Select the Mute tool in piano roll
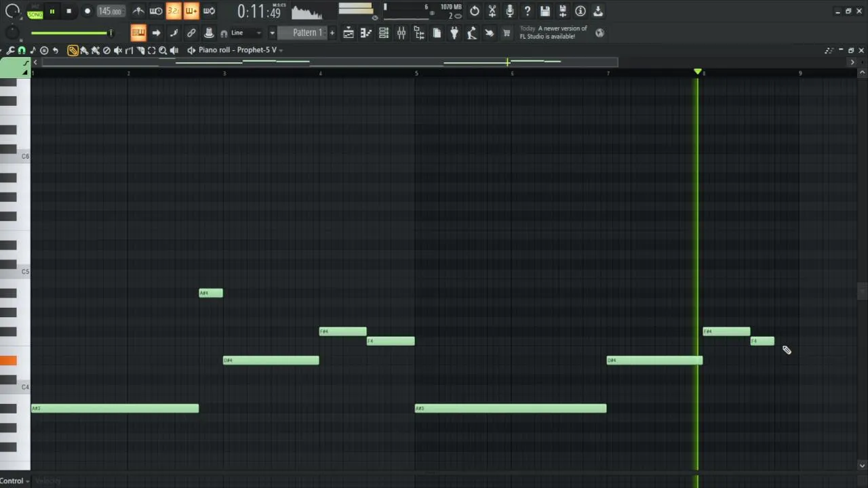This screenshot has height=488, width=868. pos(118,50)
